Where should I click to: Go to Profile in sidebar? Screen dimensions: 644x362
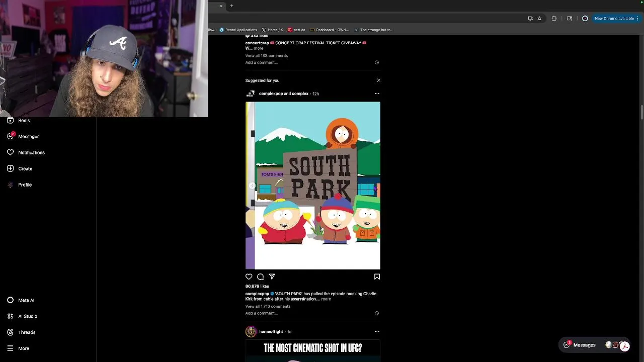(x=20, y=185)
